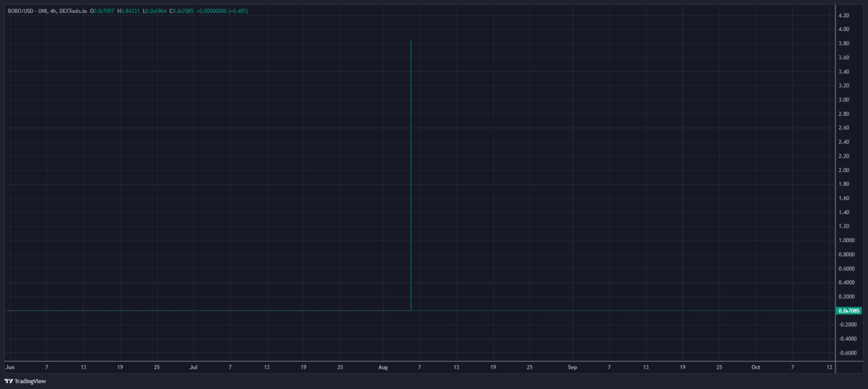
Task: Click the 3.00 price axis label
Action: pyautogui.click(x=843, y=100)
